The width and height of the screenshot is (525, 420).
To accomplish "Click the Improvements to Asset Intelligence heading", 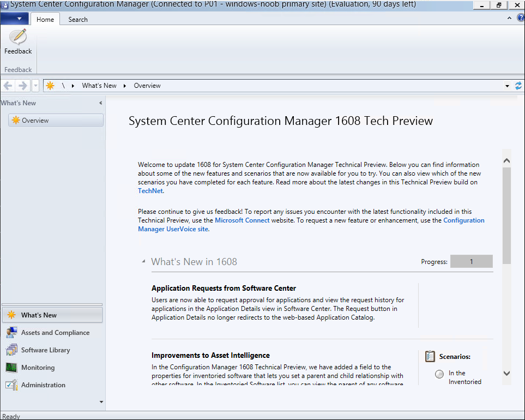I will coord(210,355).
